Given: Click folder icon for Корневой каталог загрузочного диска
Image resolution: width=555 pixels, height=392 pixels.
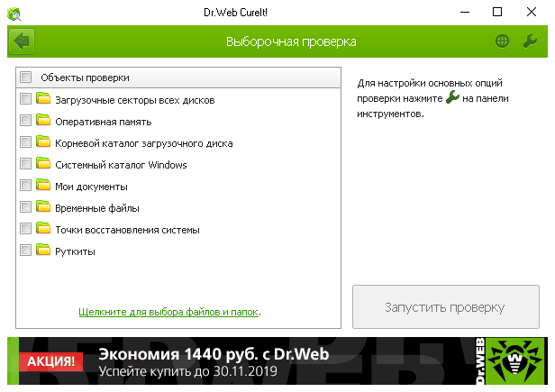Looking at the screenshot, I should (x=43, y=141).
